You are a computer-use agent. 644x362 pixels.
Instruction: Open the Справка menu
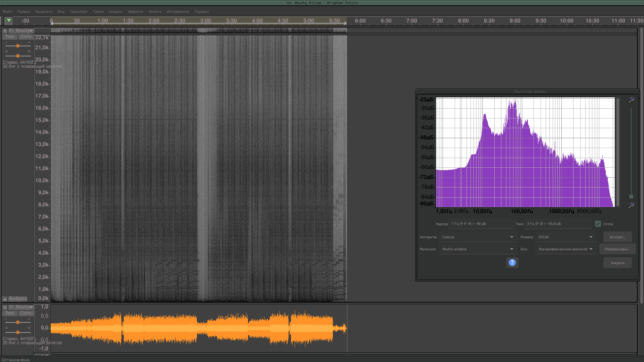[201, 11]
